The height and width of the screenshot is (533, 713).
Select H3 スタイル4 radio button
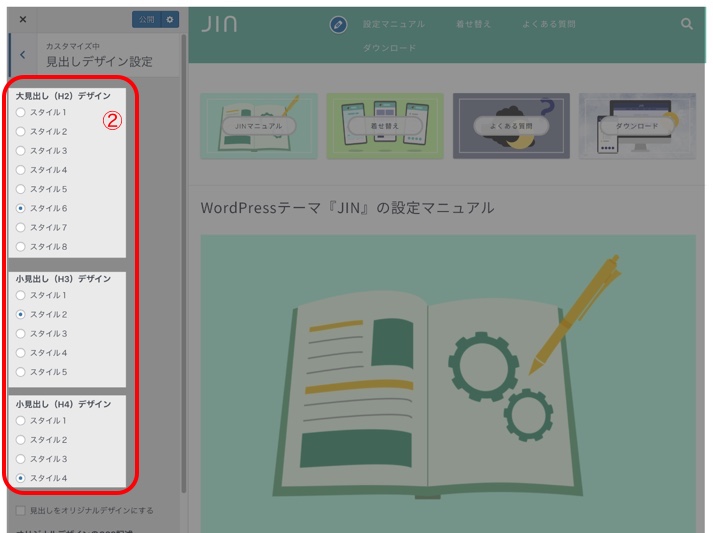(x=20, y=353)
